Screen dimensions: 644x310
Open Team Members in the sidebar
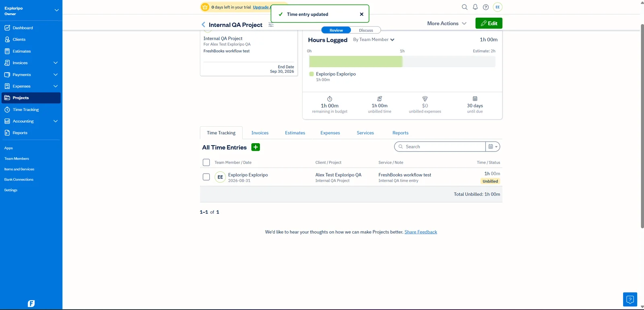coord(17,158)
